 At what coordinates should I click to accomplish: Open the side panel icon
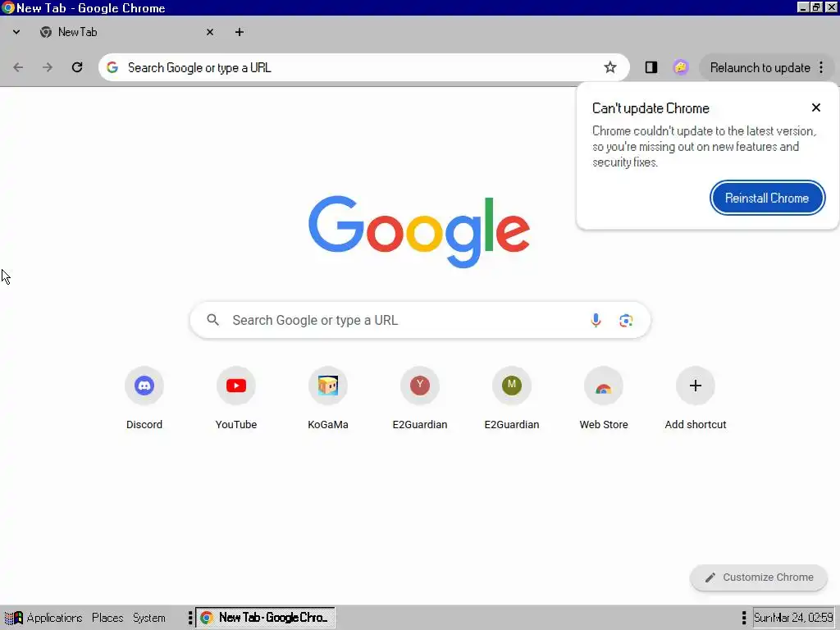(x=651, y=67)
